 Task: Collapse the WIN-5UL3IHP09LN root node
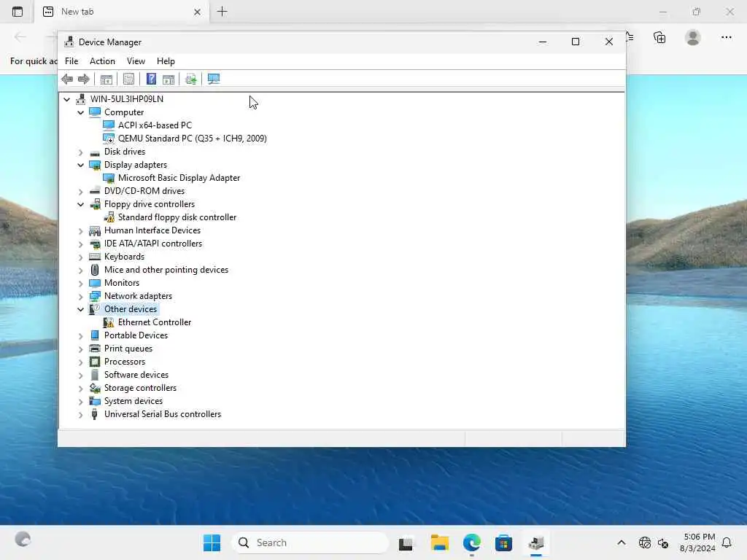[66, 99]
